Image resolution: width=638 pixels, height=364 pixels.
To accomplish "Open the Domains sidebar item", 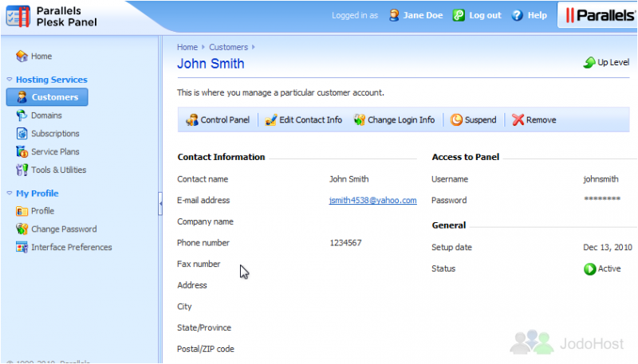I will 46,115.
